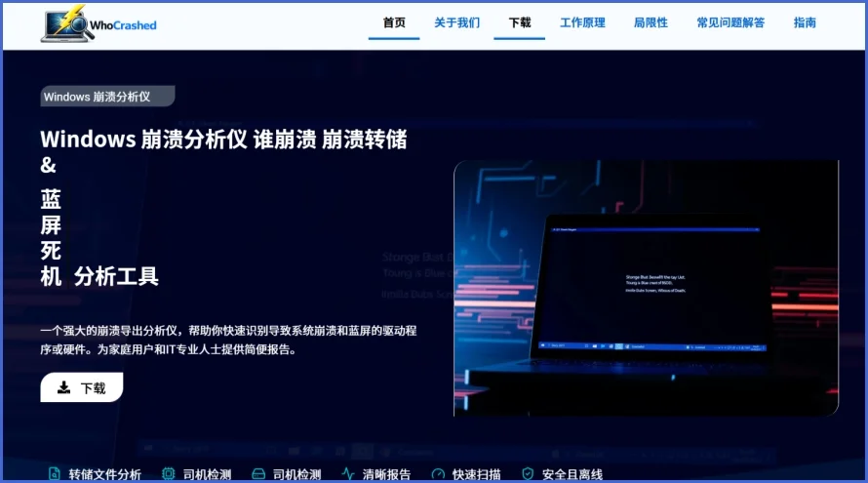The width and height of the screenshot is (868, 483).
Task: Open 指南 in the top navigation
Action: tap(805, 22)
